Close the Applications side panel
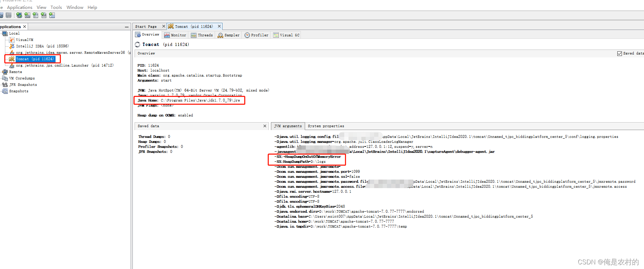This screenshot has width=644, height=269. pos(25,27)
